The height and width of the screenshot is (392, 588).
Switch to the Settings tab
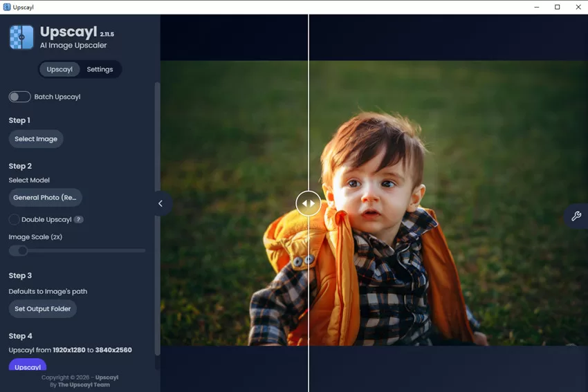click(x=100, y=69)
